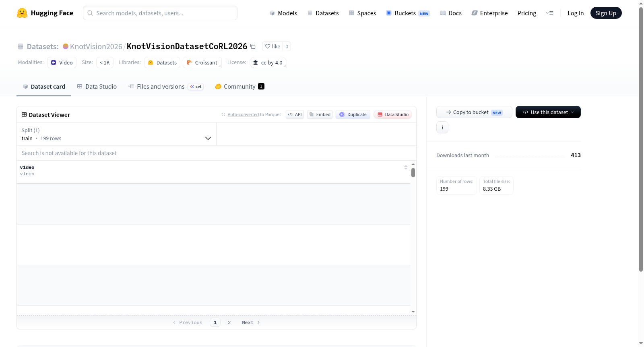Open Data Studio from the viewer header
This screenshot has height=347, width=644.
(393, 114)
